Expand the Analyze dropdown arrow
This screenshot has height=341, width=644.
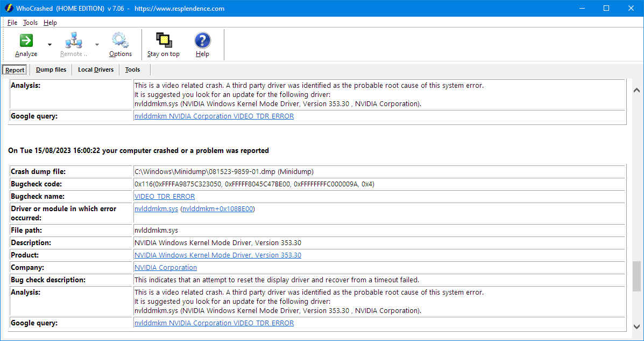(49, 44)
